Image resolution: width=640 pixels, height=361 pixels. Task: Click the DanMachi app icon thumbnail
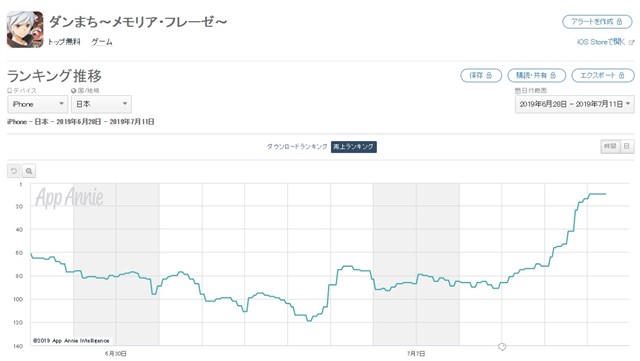point(25,30)
